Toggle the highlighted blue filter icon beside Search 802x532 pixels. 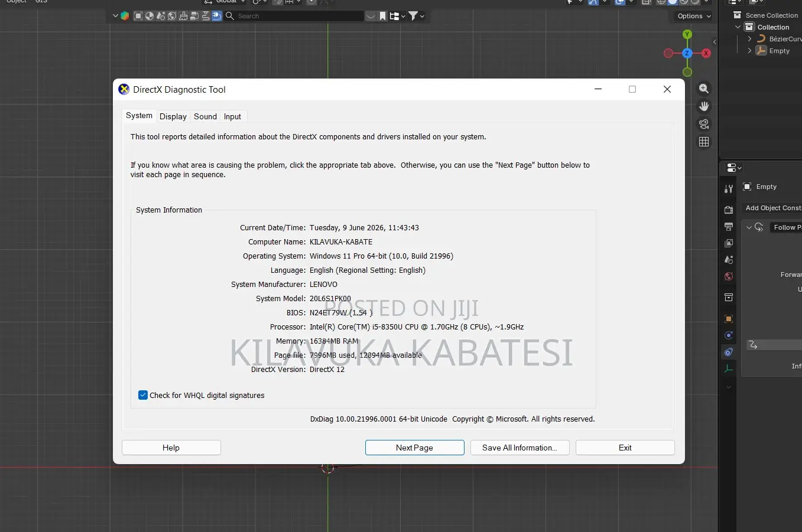tap(217, 16)
